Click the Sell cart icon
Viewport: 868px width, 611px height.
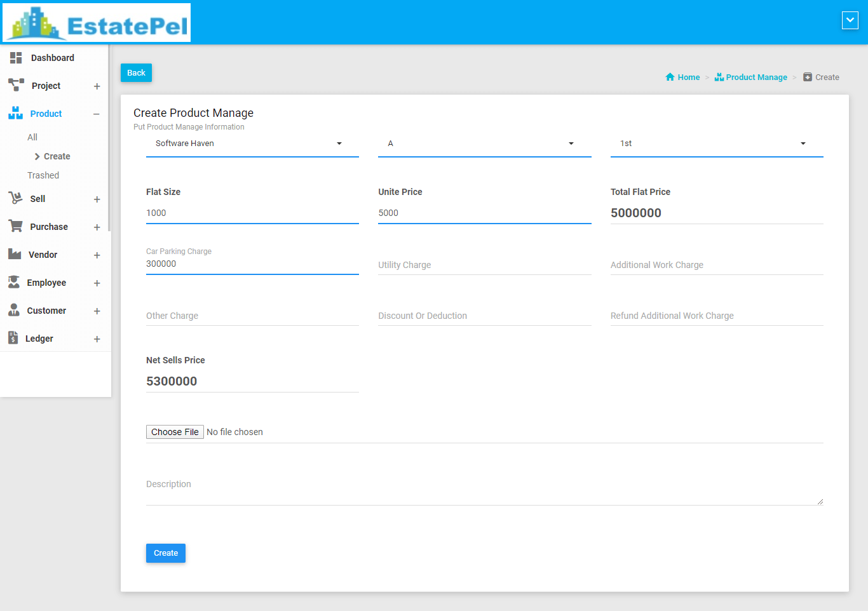(x=15, y=198)
